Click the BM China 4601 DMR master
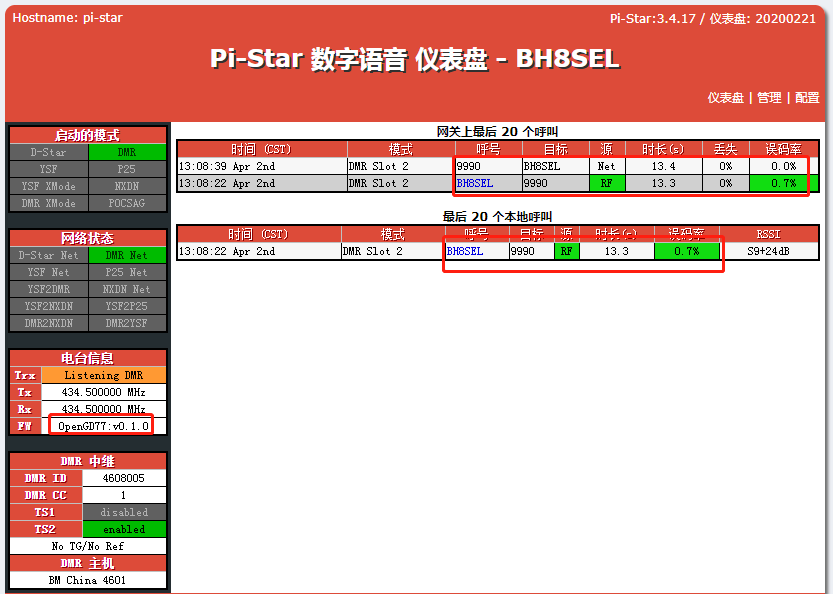 coord(88,580)
